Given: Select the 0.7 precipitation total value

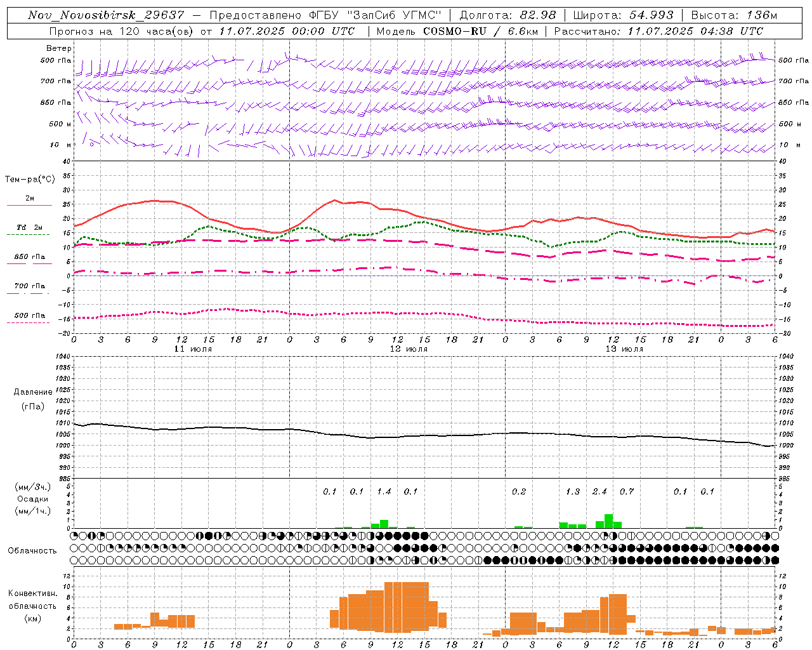Looking at the screenshot, I should tap(627, 491).
